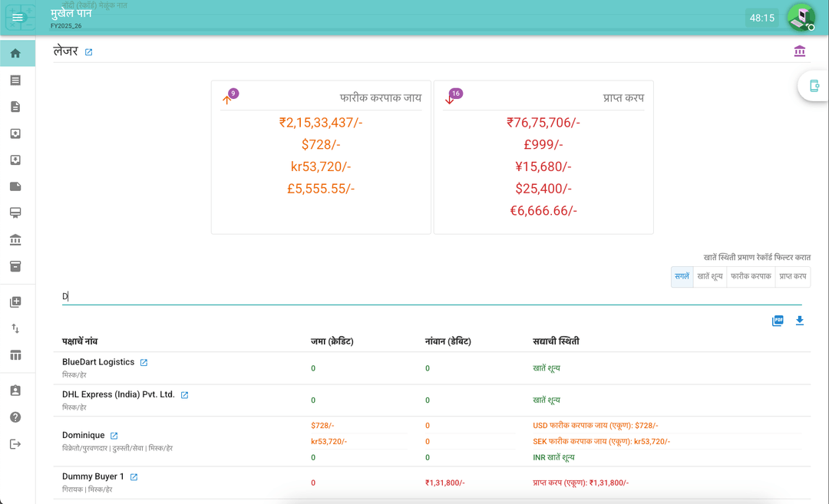The width and height of the screenshot is (829, 504).
Task: Click the pink bank icon beside लेजर header
Action: click(x=800, y=51)
